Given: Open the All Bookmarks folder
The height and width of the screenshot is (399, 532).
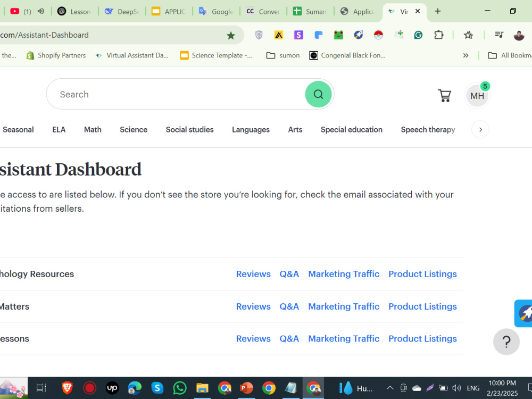Looking at the screenshot, I should (x=510, y=55).
